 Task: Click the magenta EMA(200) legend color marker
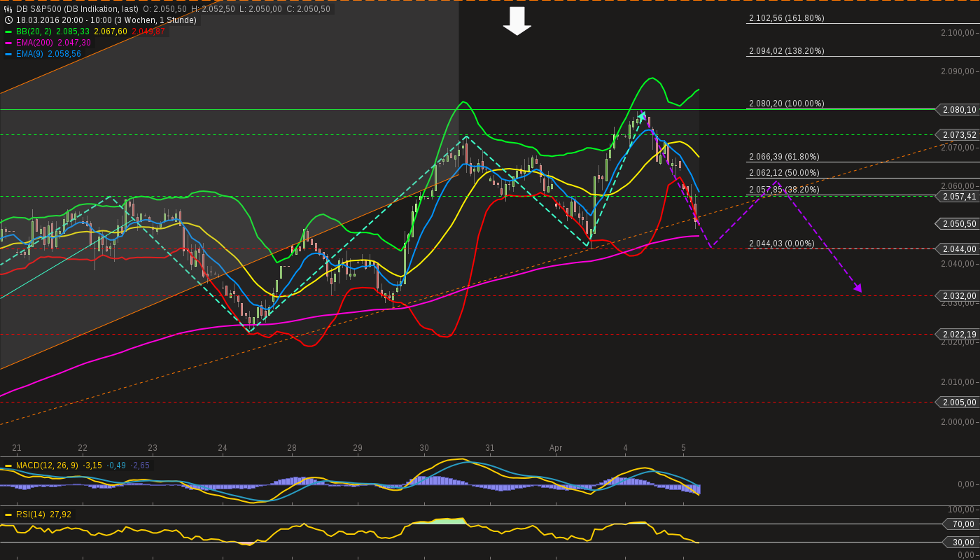pos(8,43)
